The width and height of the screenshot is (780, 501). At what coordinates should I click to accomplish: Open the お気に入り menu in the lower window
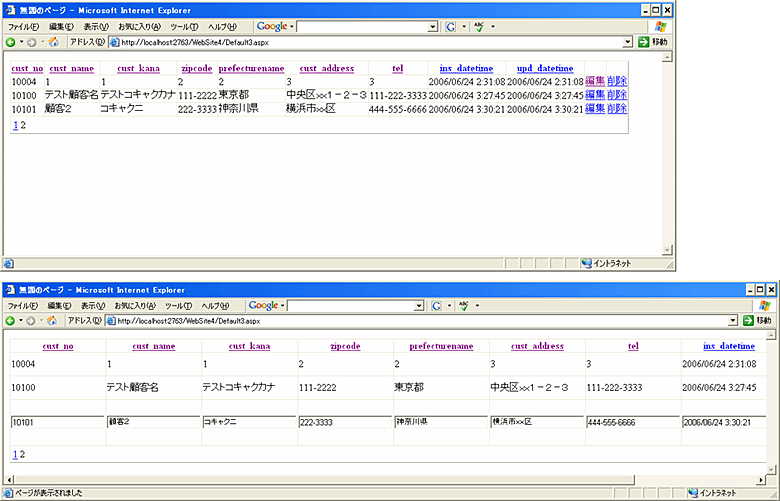136,305
